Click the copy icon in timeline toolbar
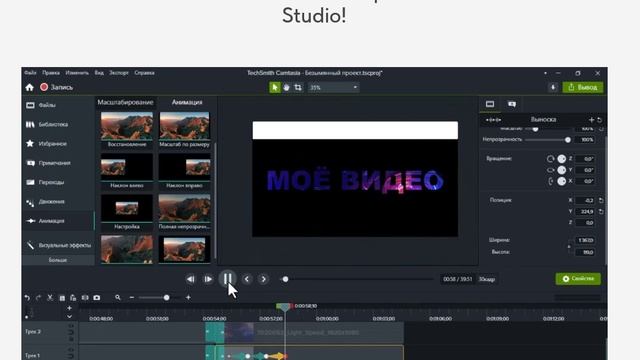Viewport: 640px width, 360px height. (62, 298)
